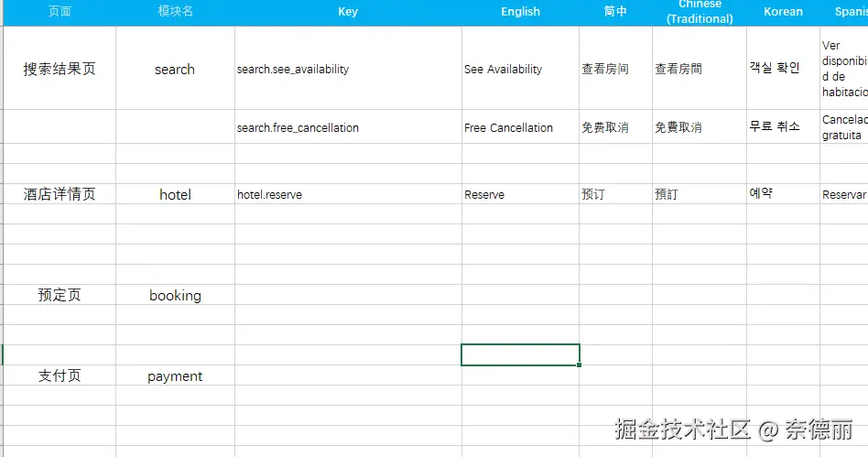Click the Key column header
Image resolution: width=868 pixels, height=457 pixels.
coord(348,12)
